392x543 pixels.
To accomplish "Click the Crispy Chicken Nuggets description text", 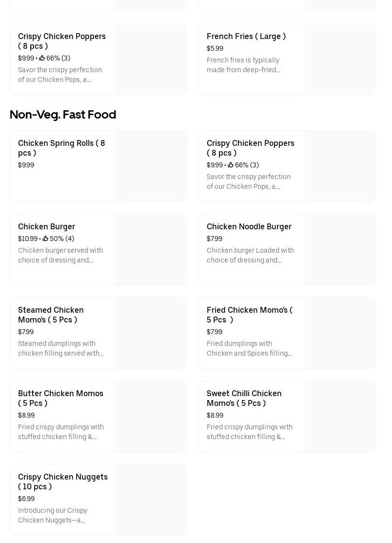I will coord(53,515).
